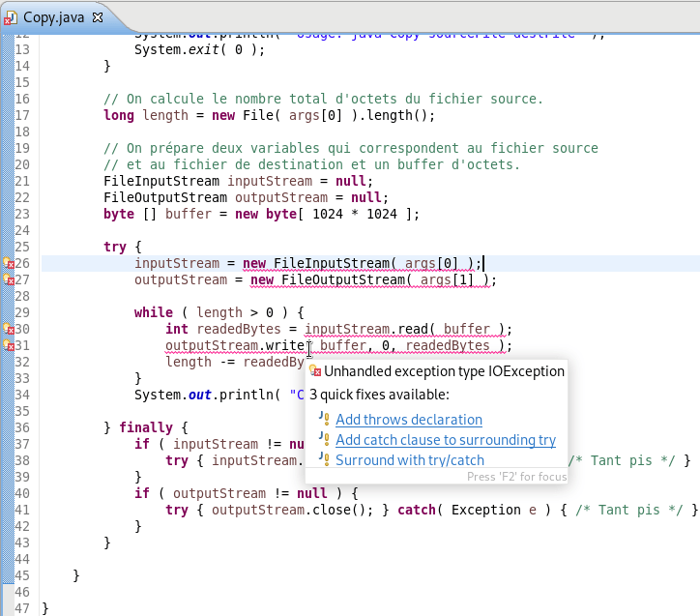Screen dimensions: 700x616
Task: Click 'inputStream.read( buffer )' call
Action: (x=405, y=330)
